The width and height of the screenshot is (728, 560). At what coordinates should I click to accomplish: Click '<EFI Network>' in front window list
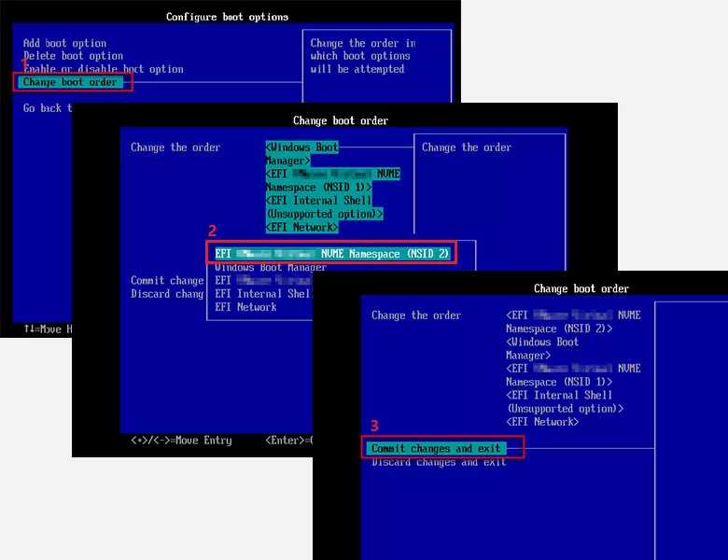point(542,422)
